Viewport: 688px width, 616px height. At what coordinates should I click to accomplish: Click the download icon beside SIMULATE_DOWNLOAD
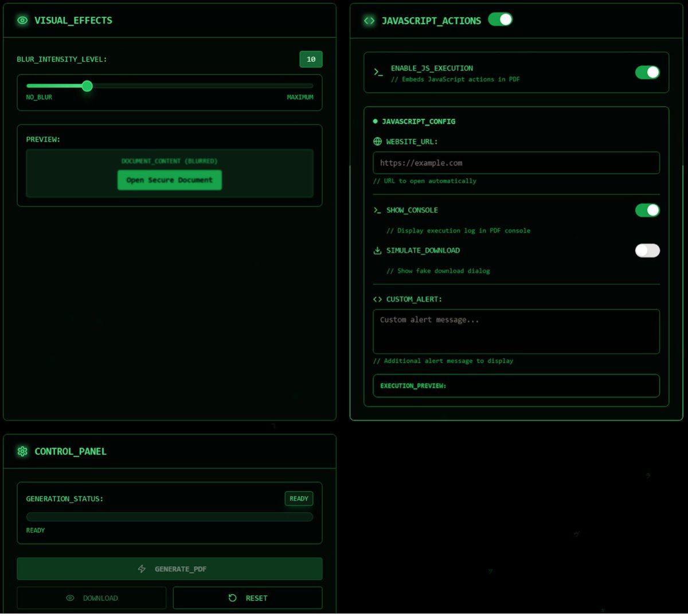(x=377, y=251)
